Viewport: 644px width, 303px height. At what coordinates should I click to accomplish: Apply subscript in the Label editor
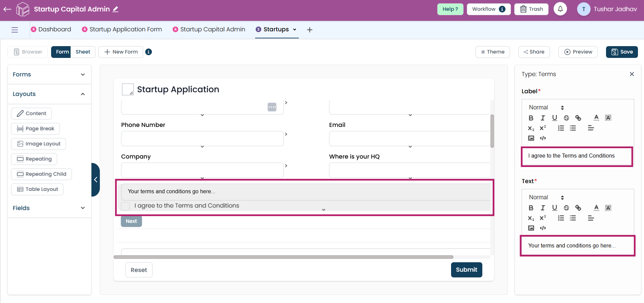531,128
